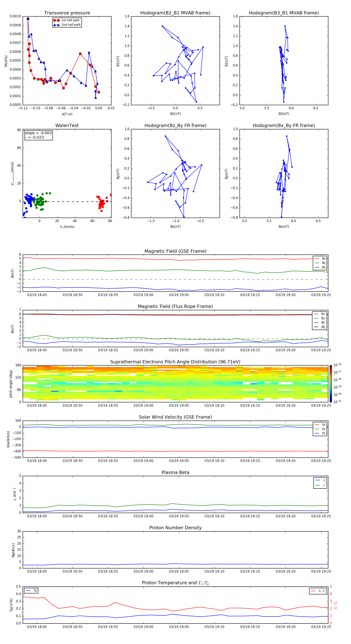Click the "Np(#/cc)" y-axis label
Viewport: 351px width, 644px height.
point(13,550)
